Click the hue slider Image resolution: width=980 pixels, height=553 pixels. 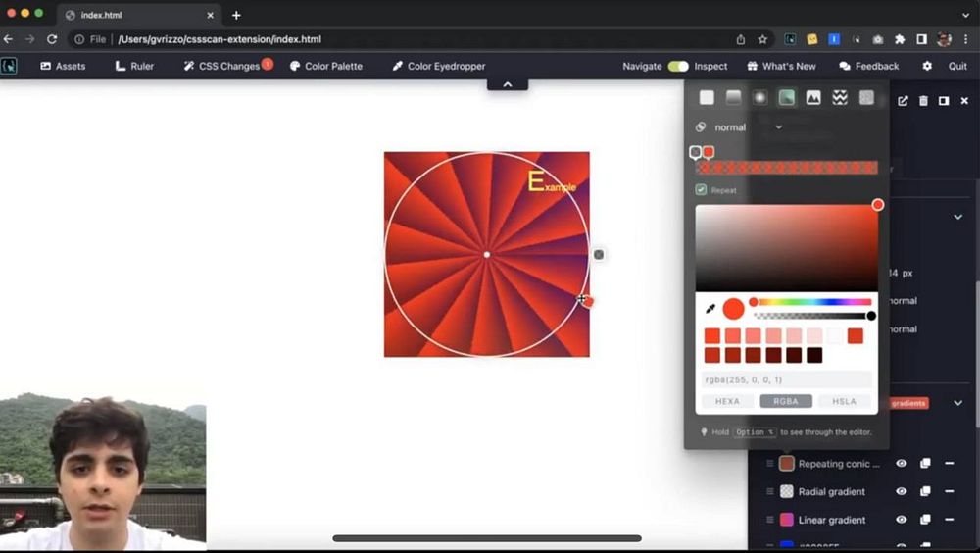tap(812, 302)
